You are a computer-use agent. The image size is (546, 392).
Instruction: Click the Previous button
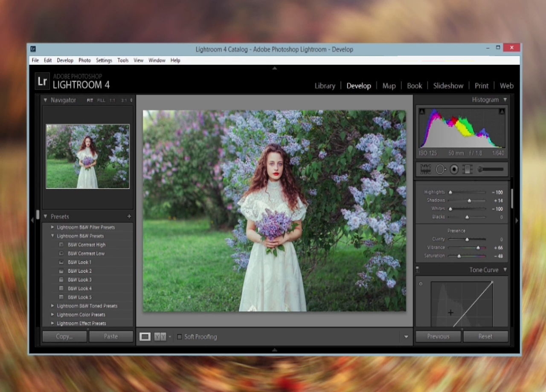(x=438, y=336)
